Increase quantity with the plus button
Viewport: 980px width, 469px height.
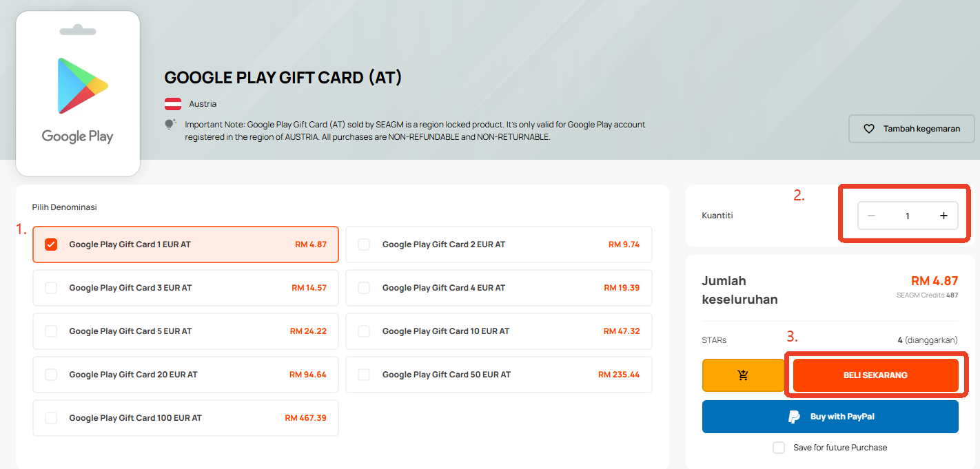coord(943,216)
